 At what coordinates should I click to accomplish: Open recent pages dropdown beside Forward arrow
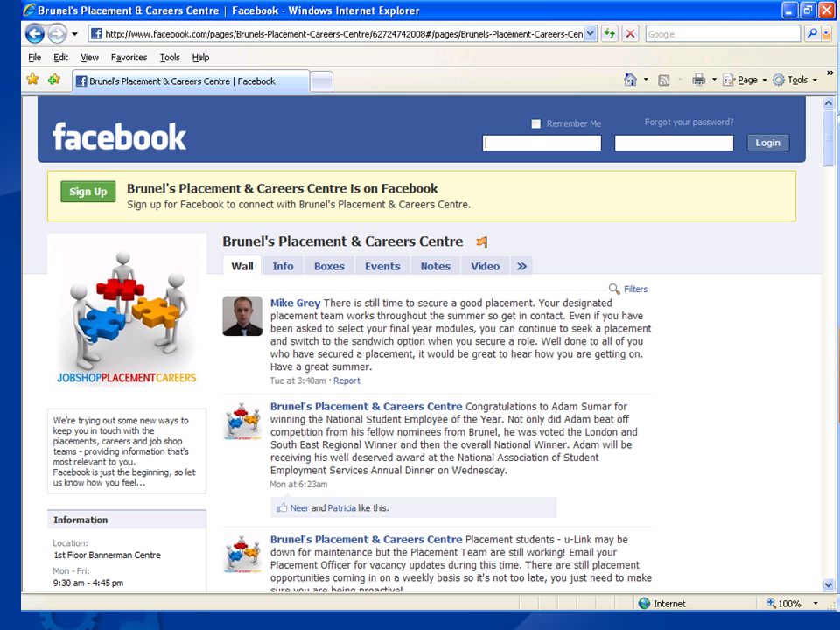(x=74, y=34)
